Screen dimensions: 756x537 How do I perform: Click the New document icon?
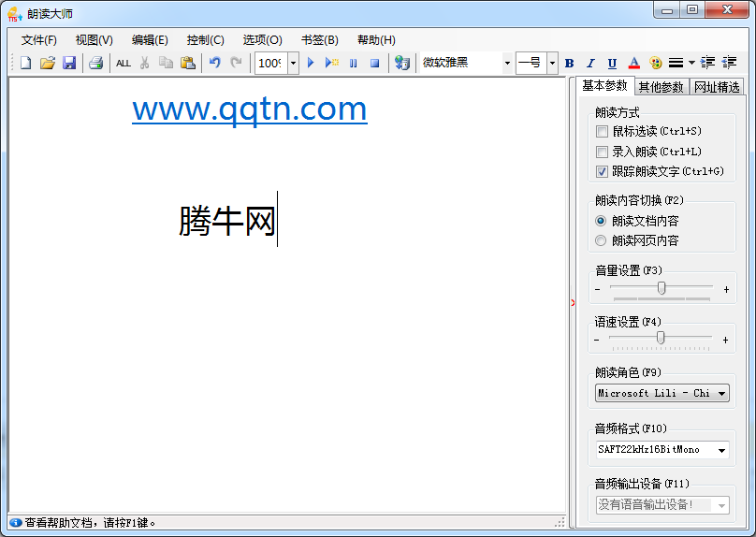(x=26, y=63)
